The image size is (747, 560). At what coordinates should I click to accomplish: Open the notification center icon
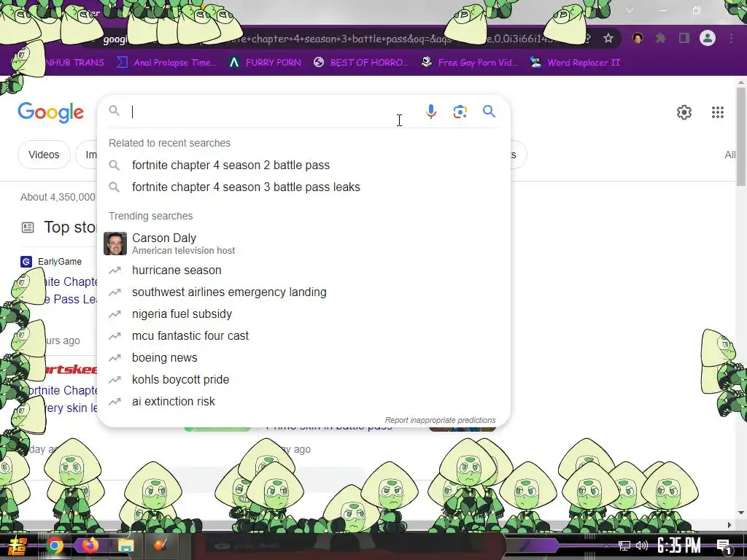coord(724,546)
